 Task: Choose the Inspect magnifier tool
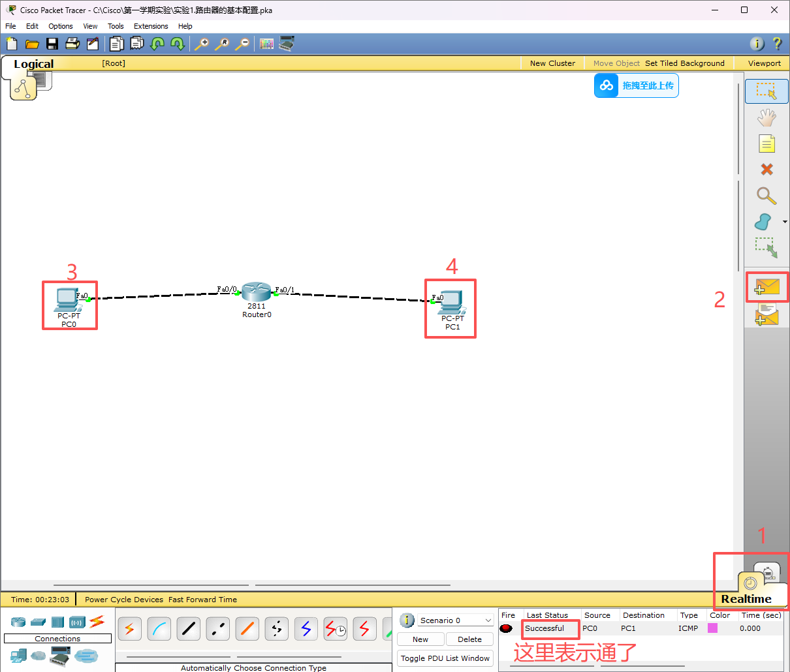766,196
